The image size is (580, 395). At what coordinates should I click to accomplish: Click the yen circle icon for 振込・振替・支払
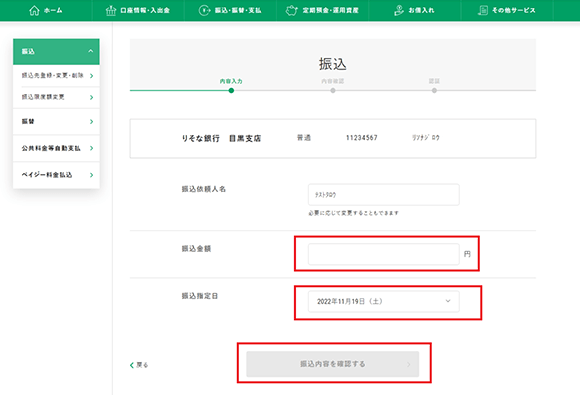pyautogui.click(x=204, y=10)
